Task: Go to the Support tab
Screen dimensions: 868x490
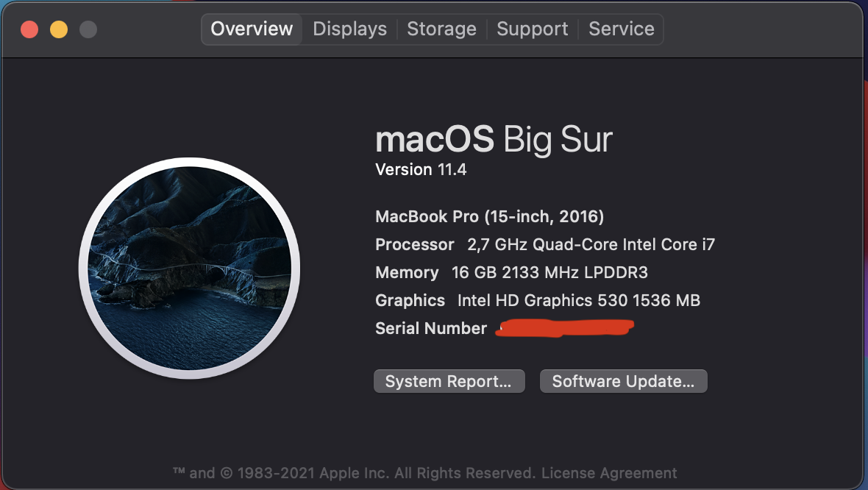Action: (532, 29)
